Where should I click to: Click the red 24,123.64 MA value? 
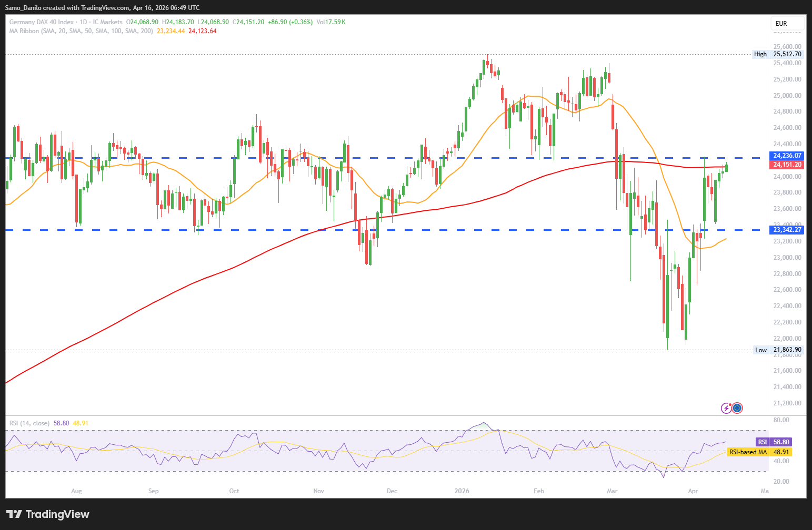pos(203,31)
